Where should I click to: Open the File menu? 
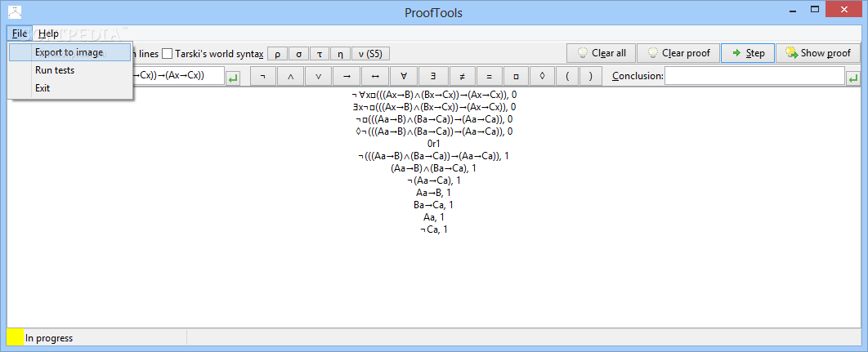click(x=20, y=33)
